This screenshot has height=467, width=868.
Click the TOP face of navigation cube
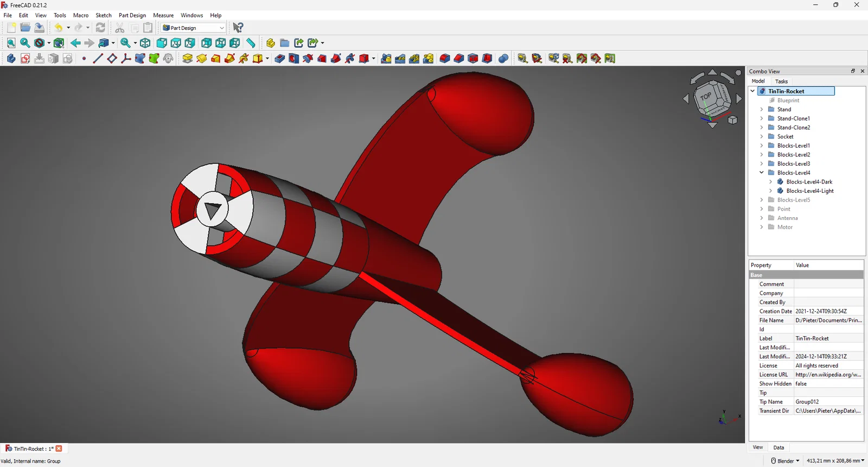(707, 97)
